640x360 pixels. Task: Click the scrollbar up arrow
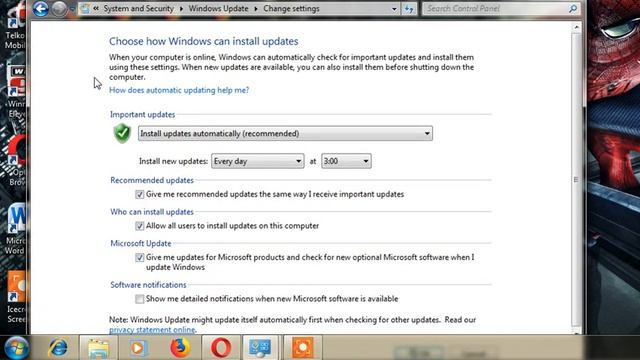(x=576, y=27)
